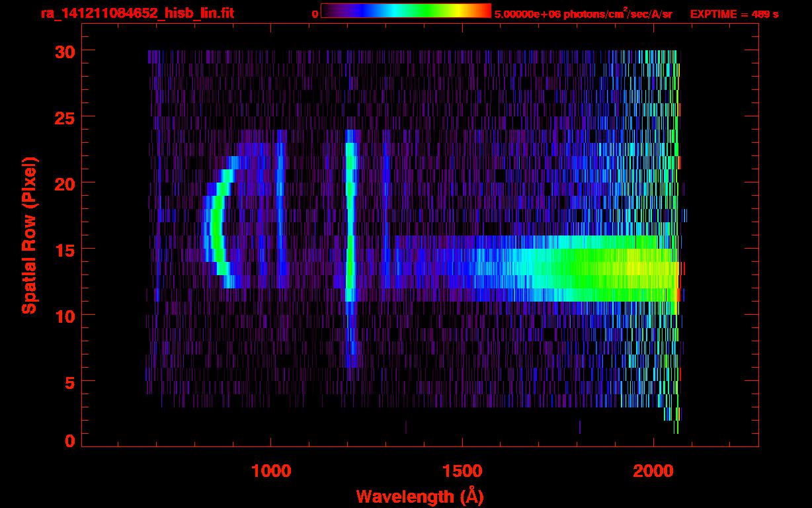
Task: Click the x-axis tick label 2000
Action: click(x=653, y=471)
